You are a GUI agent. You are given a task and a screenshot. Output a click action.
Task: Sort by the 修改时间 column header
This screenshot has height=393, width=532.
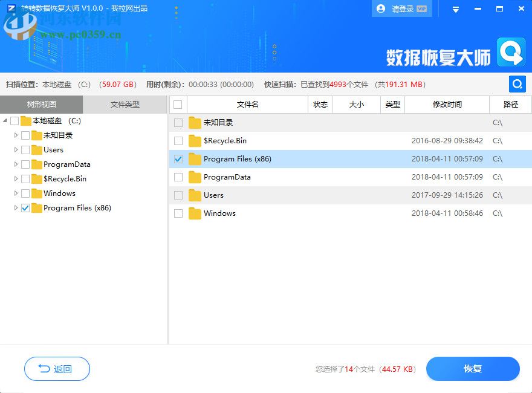pyautogui.click(x=449, y=104)
